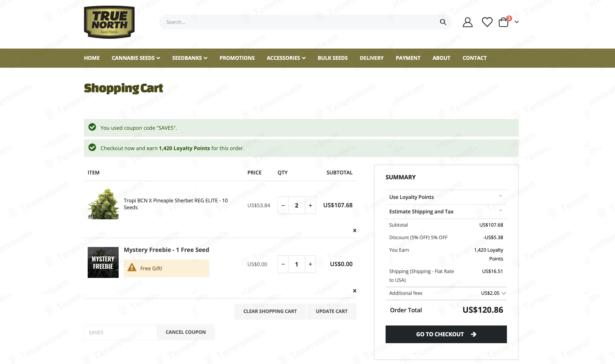Open the ACCESSORIES dropdown menu
The image size is (615, 364).
tap(286, 58)
